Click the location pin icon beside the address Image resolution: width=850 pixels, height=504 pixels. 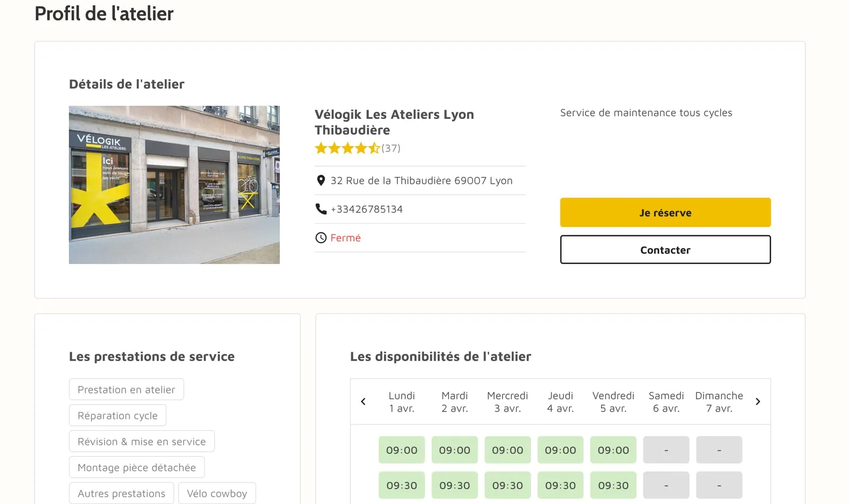coord(321,181)
